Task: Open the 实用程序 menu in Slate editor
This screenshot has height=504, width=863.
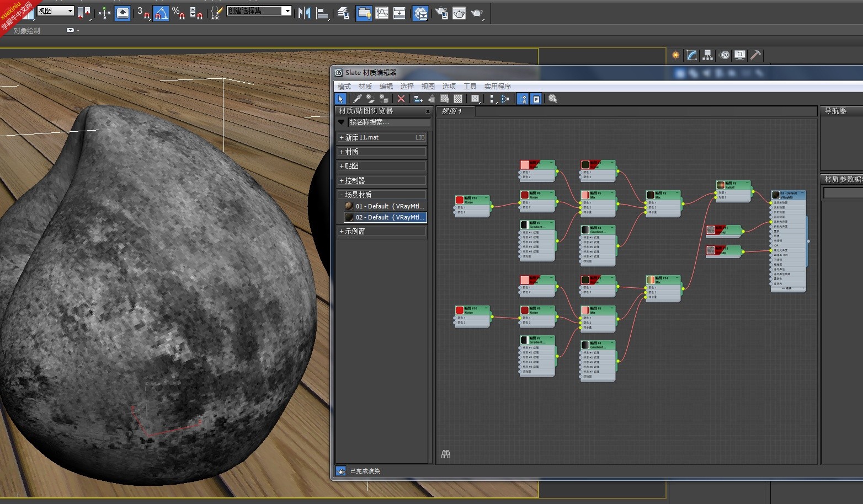Action: [x=497, y=87]
